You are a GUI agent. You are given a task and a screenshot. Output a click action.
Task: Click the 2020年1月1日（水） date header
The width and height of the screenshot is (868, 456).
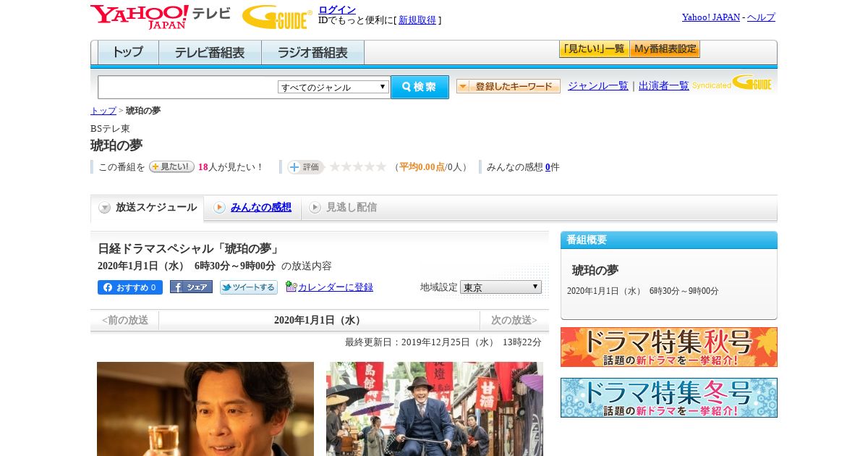tap(319, 321)
